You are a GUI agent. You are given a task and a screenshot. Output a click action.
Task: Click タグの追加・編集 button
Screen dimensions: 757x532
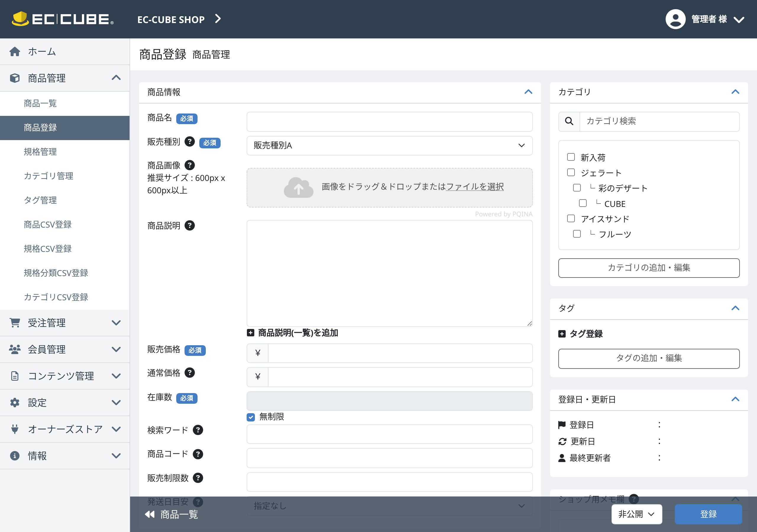[648, 359]
